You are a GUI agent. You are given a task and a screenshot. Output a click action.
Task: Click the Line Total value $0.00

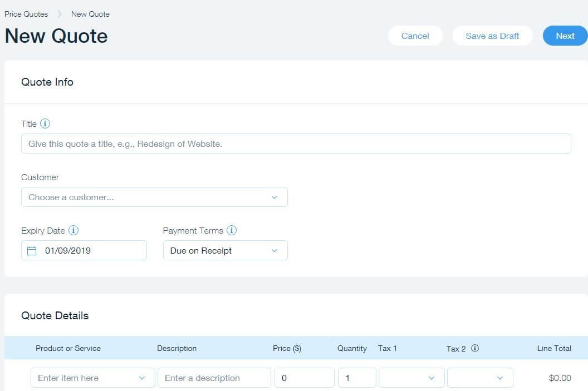click(560, 378)
